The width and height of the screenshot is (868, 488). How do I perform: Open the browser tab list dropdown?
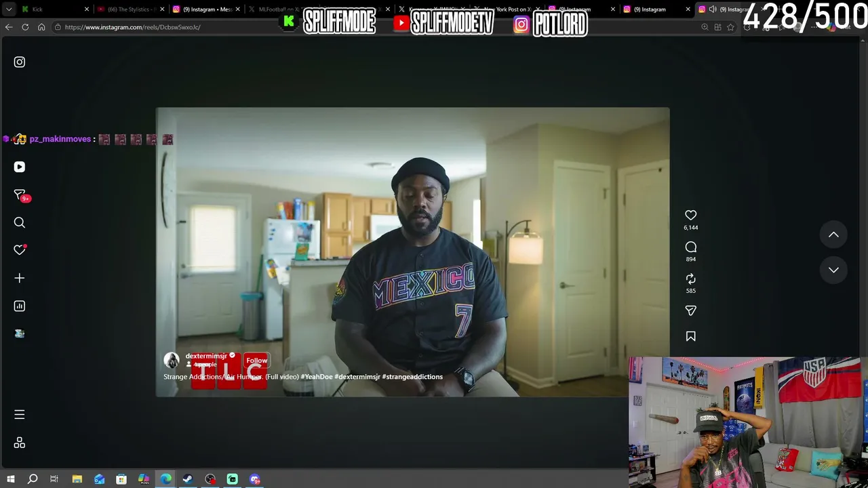9,9
